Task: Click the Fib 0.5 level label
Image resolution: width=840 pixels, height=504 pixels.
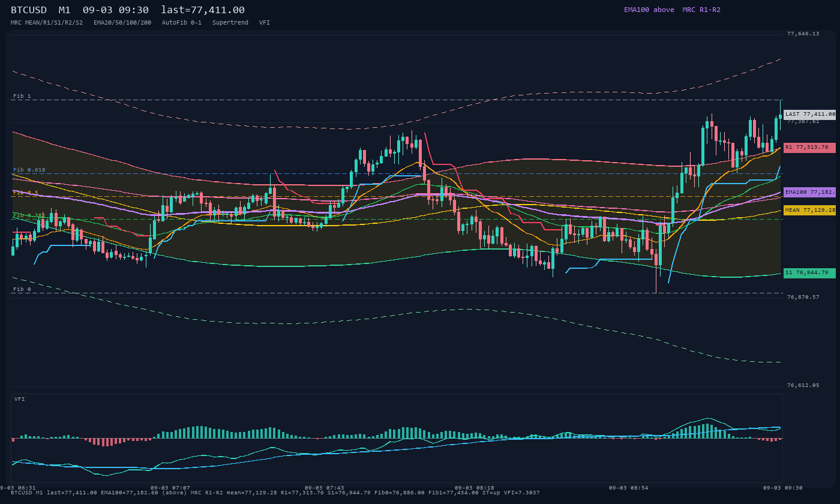Action: click(x=26, y=193)
